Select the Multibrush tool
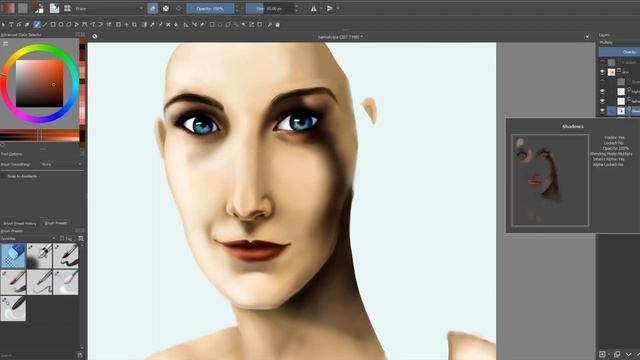The height and width of the screenshot is (360, 640). [x=109, y=24]
